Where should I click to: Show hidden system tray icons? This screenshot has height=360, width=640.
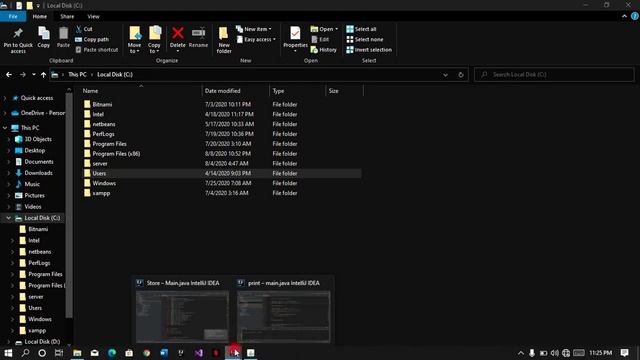521,353
